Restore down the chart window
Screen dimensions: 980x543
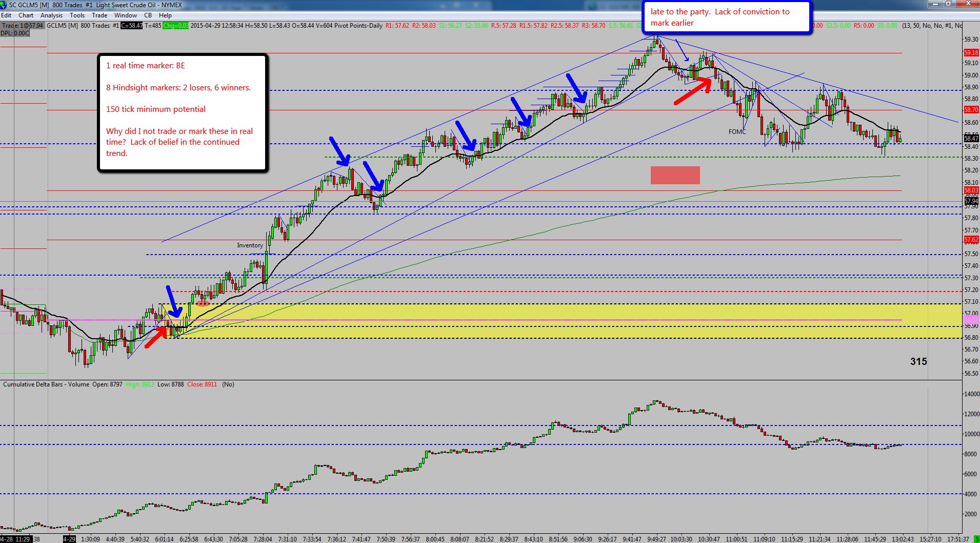click(948, 4)
